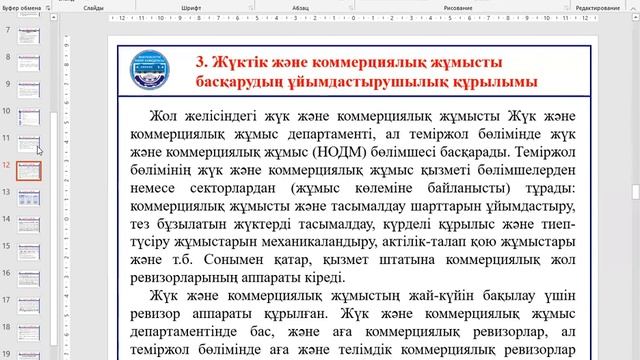This screenshot has height=360, width=640.
Task: Select slide 13 thumbnail
Action: coord(29,198)
